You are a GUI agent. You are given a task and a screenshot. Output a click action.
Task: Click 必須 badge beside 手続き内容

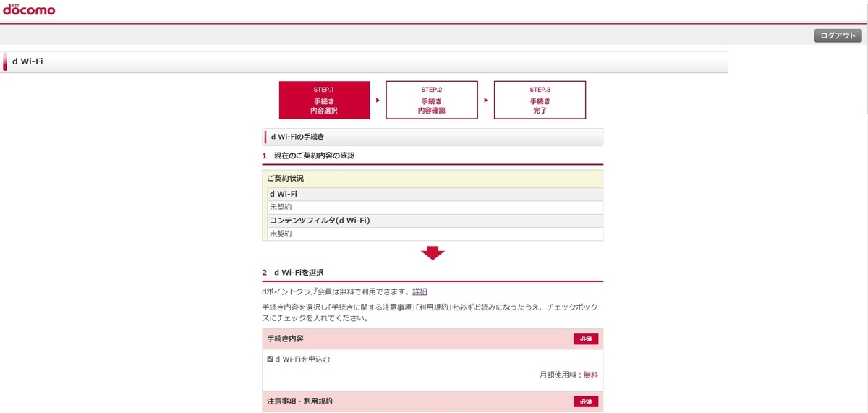point(586,339)
